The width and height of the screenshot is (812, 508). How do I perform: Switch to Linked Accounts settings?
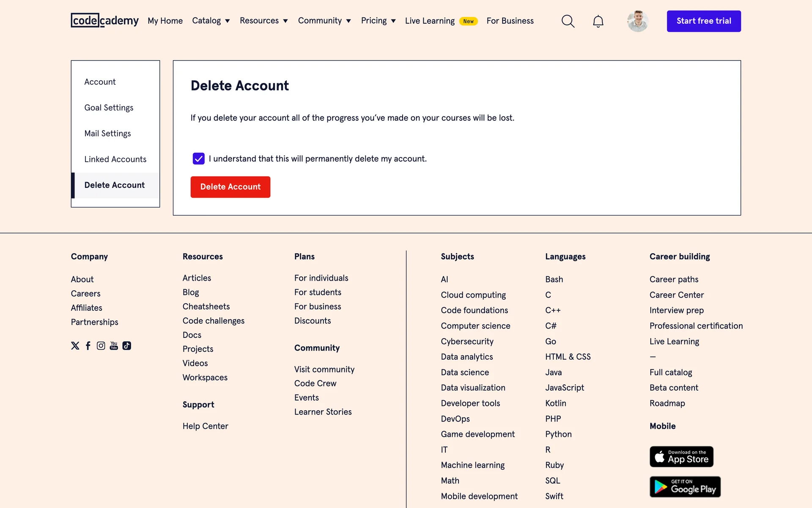pos(115,159)
